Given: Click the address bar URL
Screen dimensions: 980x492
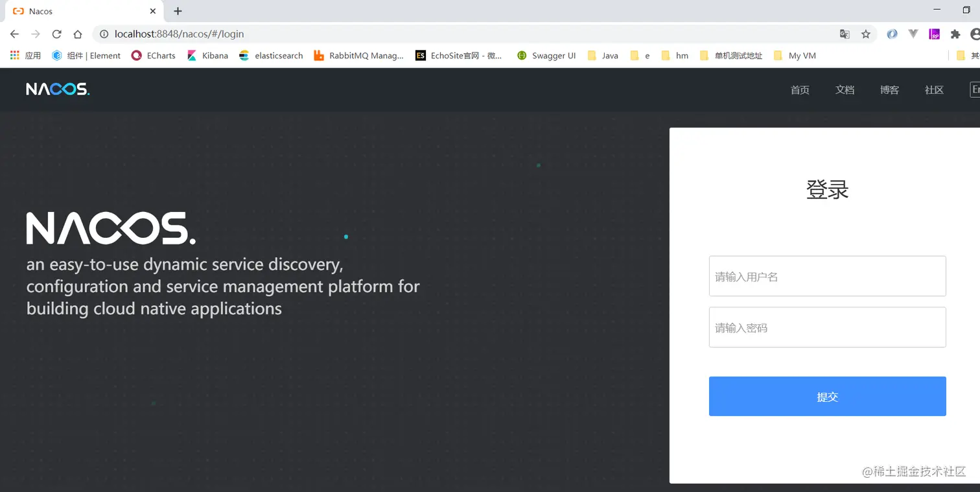Looking at the screenshot, I should pyautogui.click(x=180, y=34).
